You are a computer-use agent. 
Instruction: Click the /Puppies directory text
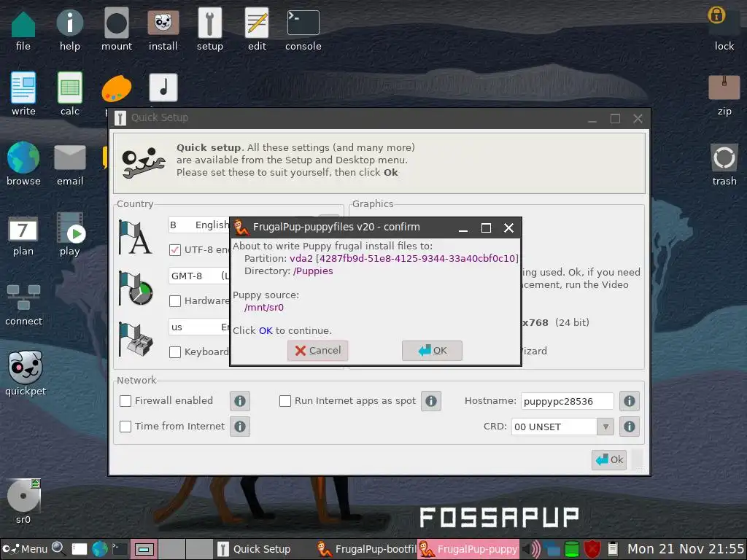click(x=313, y=271)
